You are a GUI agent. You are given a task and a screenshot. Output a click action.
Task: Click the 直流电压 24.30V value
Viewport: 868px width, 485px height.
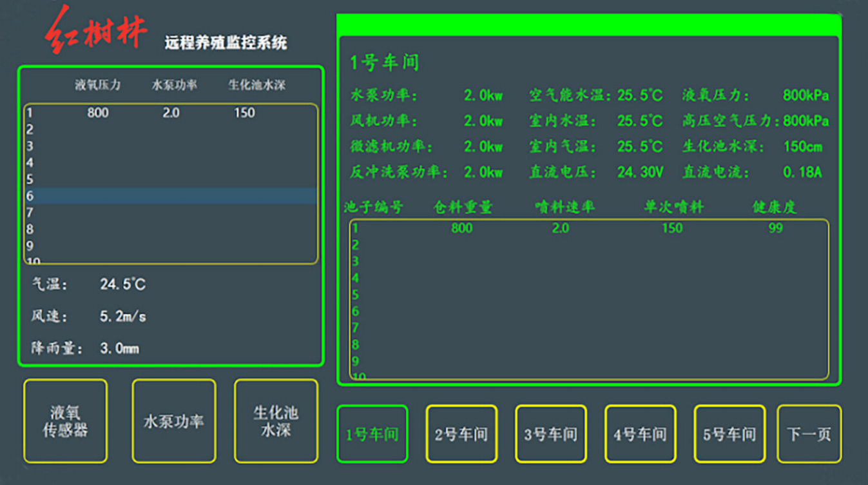tap(640, 172)
